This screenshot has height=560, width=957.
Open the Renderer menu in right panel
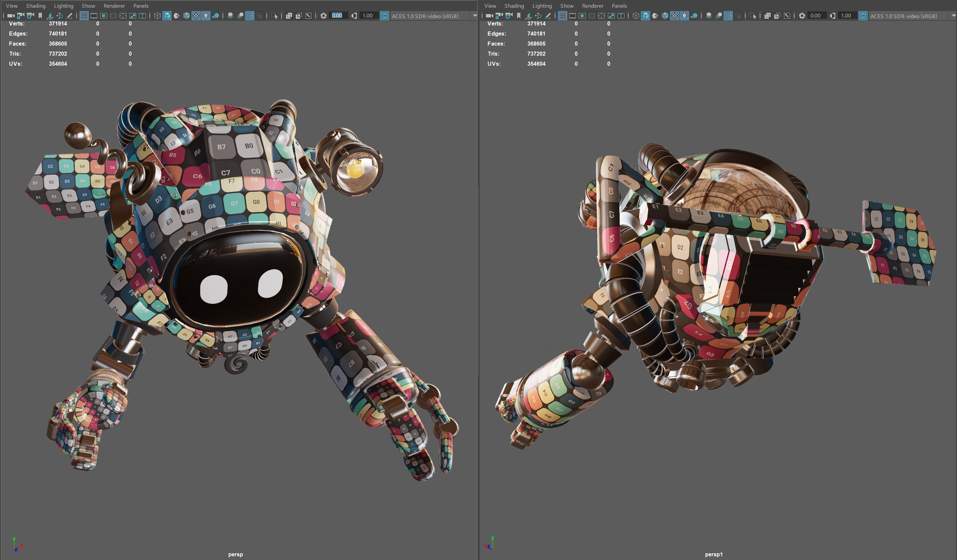point(593,6)
